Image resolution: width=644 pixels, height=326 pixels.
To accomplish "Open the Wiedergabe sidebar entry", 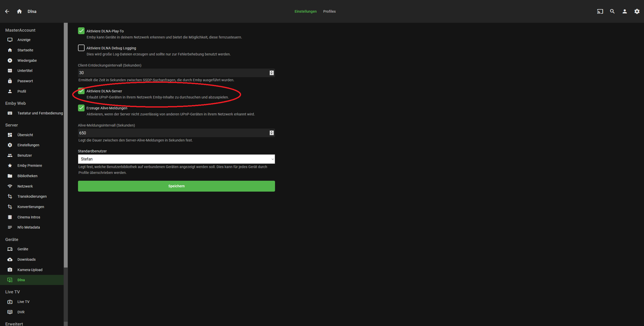I will click(x=32, y=60).
